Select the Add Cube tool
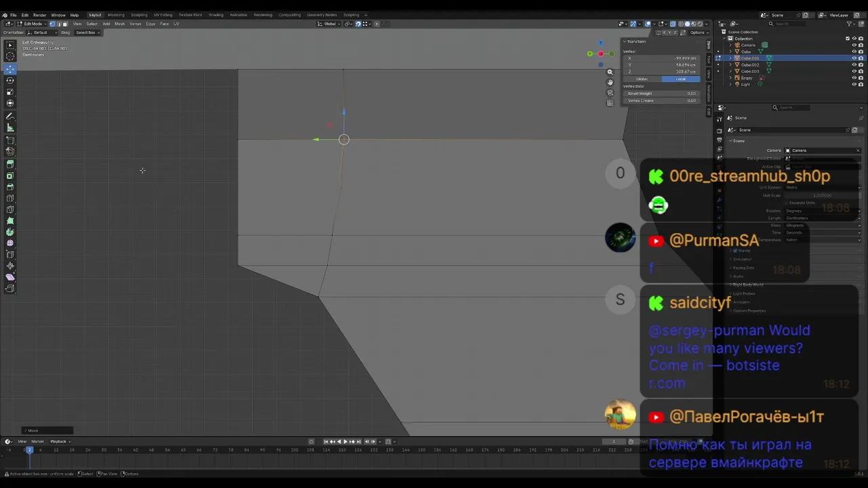868x488 pixels. point(10,140)
